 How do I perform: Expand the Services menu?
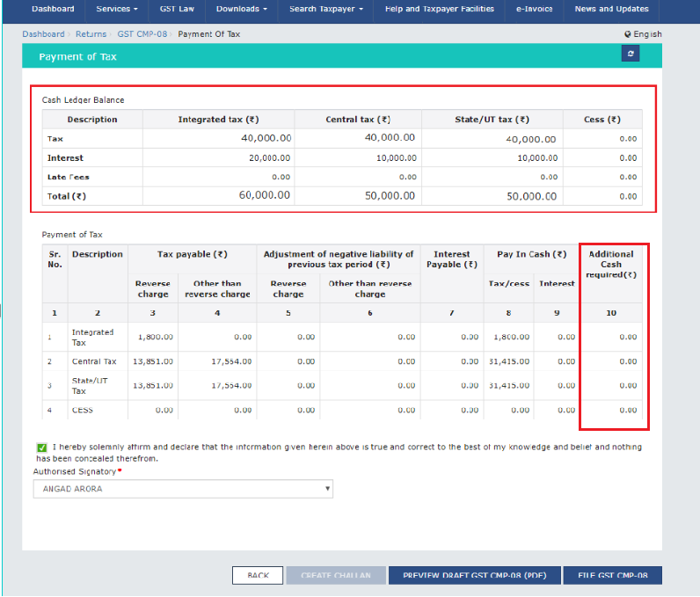(116, 9)
